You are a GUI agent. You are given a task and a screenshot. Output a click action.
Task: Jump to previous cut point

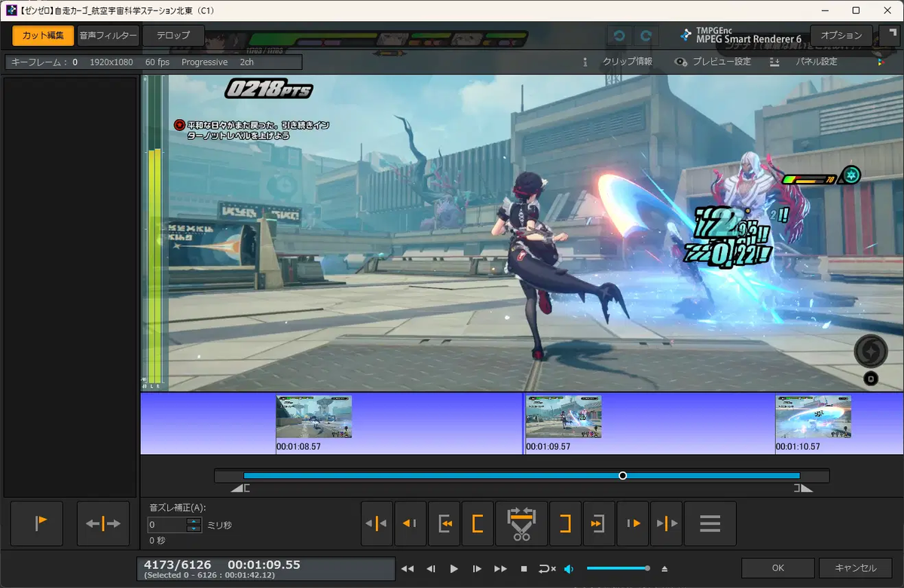click(x=377, y=523)
